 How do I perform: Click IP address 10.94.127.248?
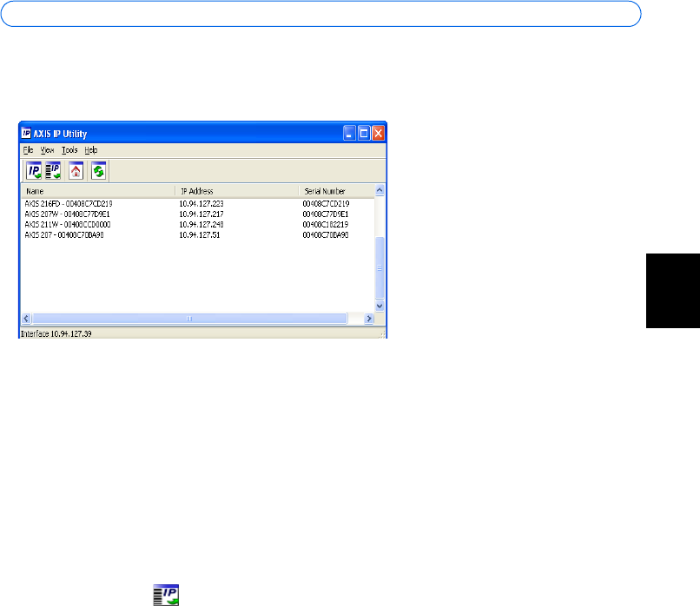point(201,225)
